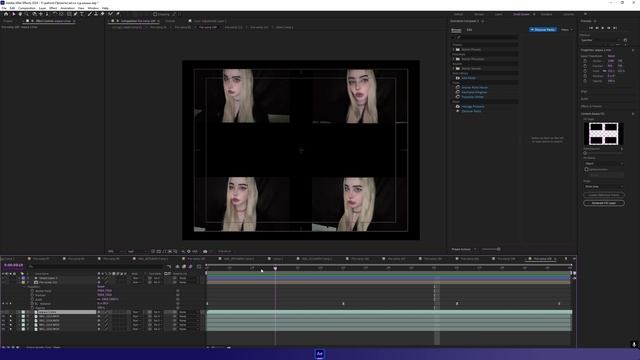Toggle Opacity stopwatch in timeline Transform
This screenshot has width=640, height=360.
click(x=32, y=308)
